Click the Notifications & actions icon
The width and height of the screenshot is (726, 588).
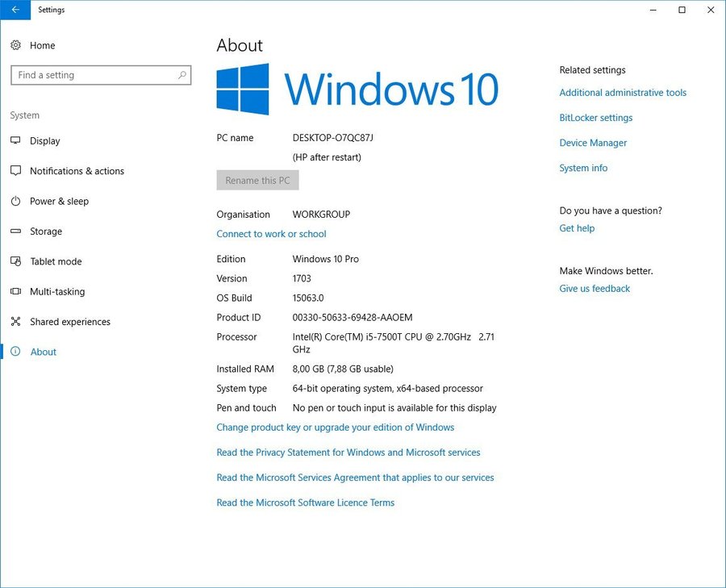pyautogui.click(x=15, y=171)
